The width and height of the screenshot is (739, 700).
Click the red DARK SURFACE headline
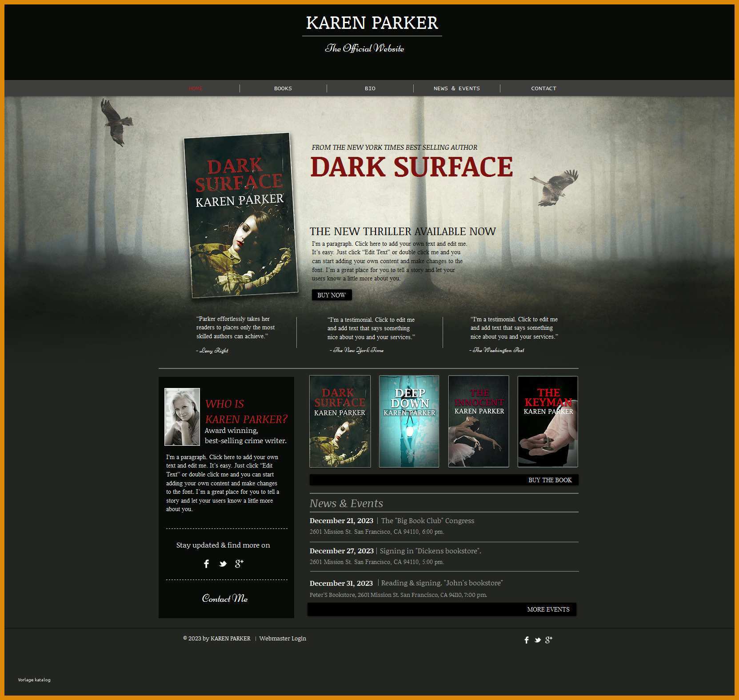point(411,167)
